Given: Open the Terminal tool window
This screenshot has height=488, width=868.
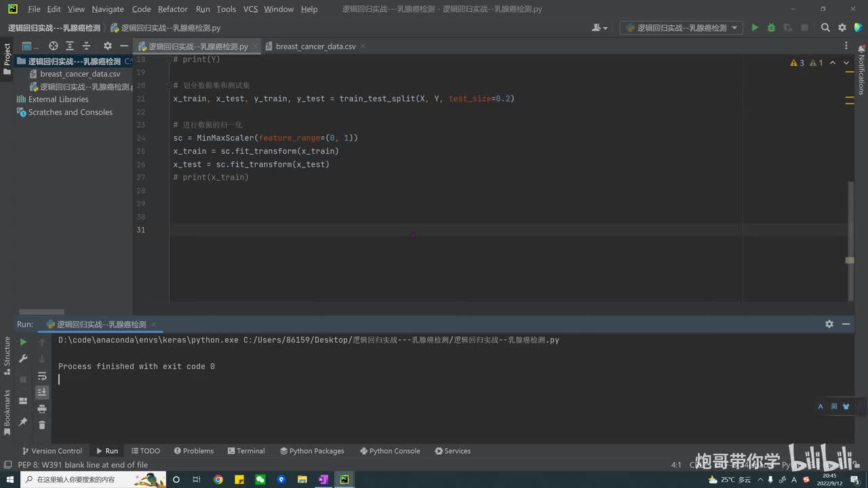Looking at the screenshot, I should pos(246,451).
